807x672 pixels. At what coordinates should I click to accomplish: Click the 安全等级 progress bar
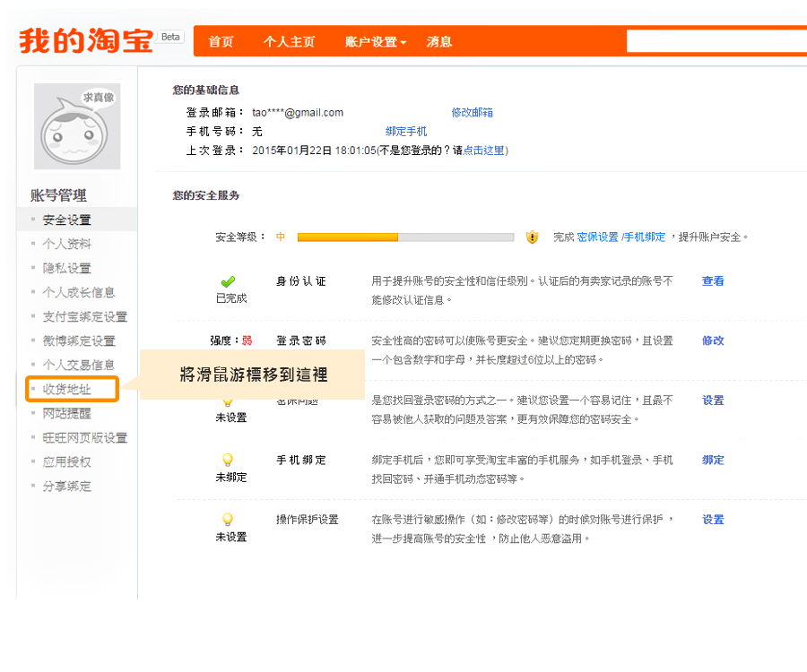(405, 237)
